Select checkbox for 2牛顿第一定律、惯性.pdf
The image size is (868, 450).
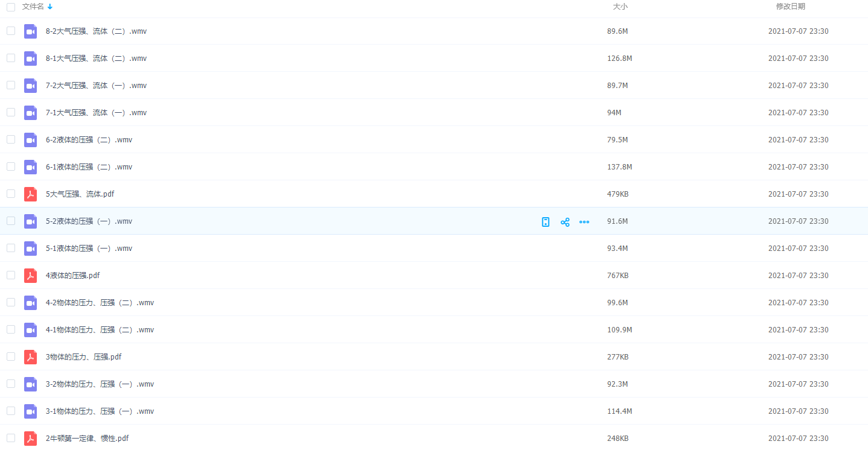pyautogui.click(x=11, y=438)
